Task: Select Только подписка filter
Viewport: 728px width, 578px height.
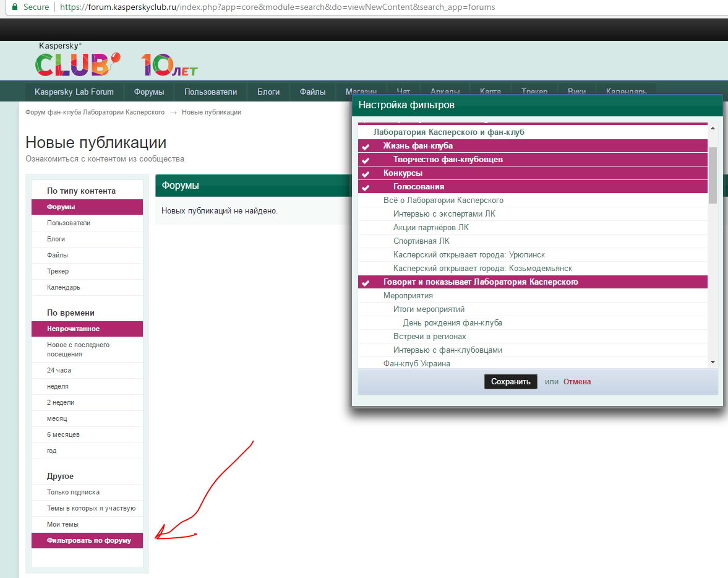Action: 87,492
